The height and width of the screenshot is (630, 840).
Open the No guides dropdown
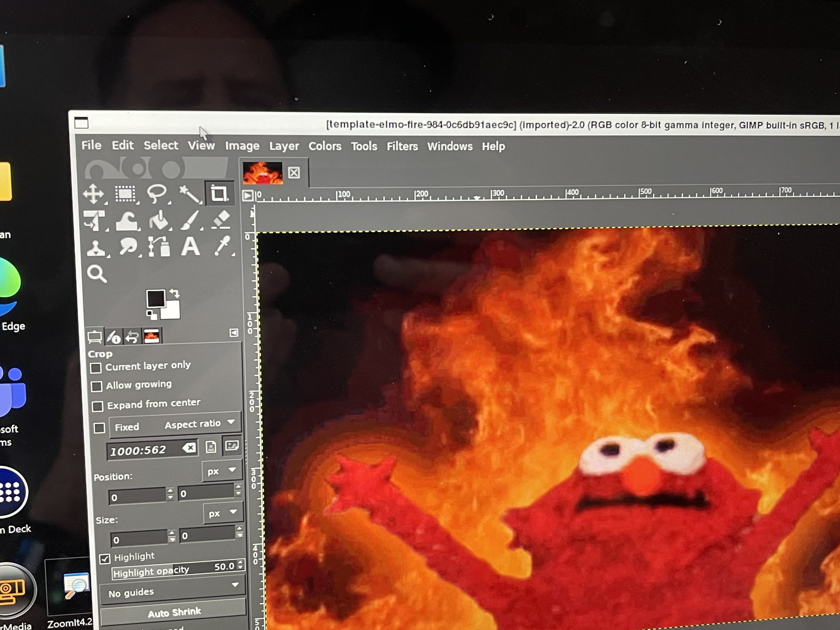pyautogui.click(x=173, y=591)
